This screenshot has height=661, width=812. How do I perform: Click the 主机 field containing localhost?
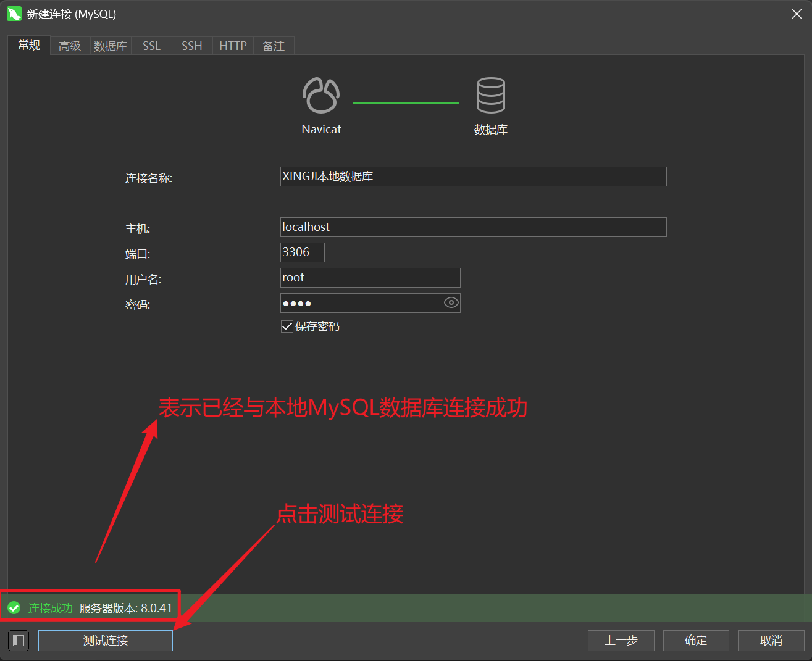point(473,227)
